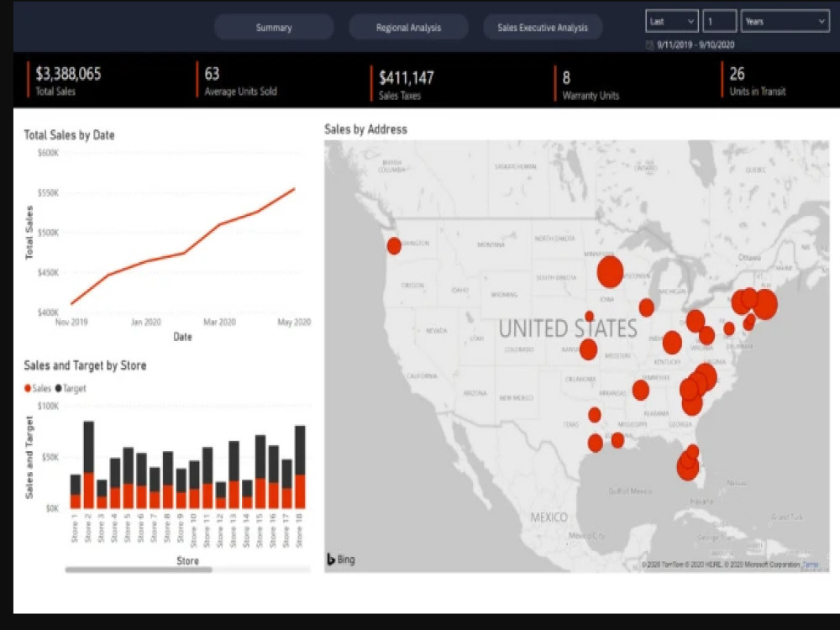This screenshot has width=840, height=630.
Task: Click the numeric filter field showing 1
Action: (718, 20)
